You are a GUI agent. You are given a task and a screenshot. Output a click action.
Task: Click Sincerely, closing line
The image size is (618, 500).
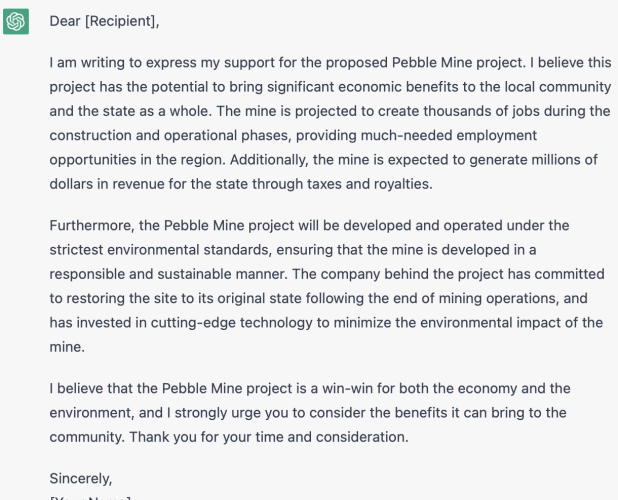coord(81,478)
